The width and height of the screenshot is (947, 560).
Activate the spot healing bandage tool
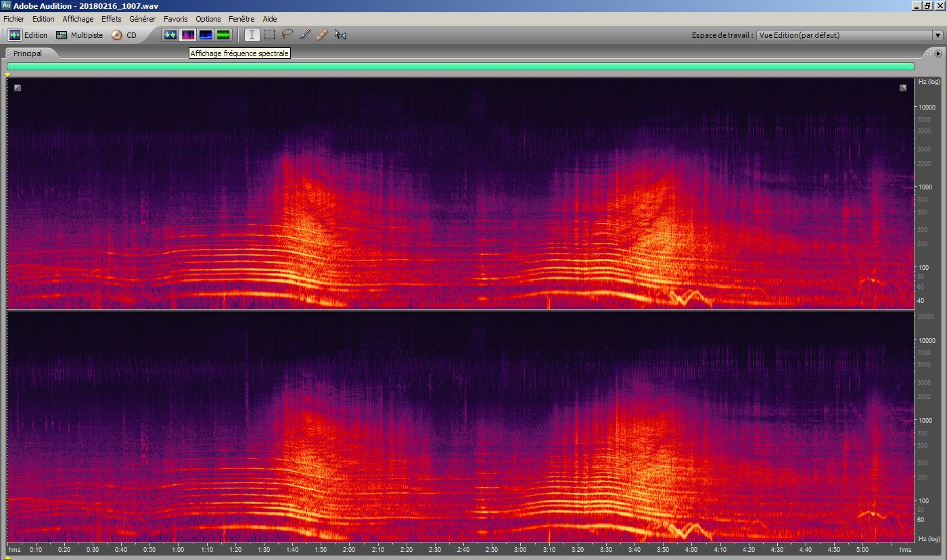point(322,34)
